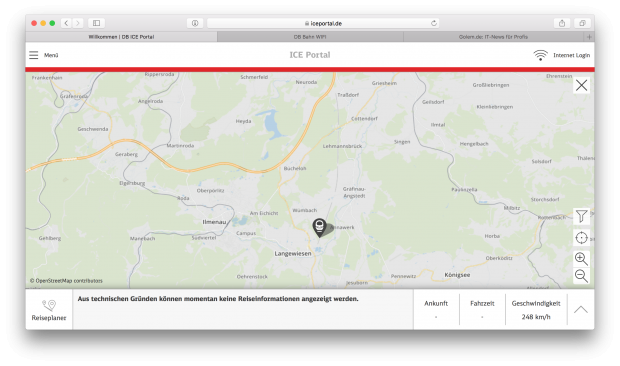Open the Reiseplaner pin icon
620x366 pixels.
point(49,305)
